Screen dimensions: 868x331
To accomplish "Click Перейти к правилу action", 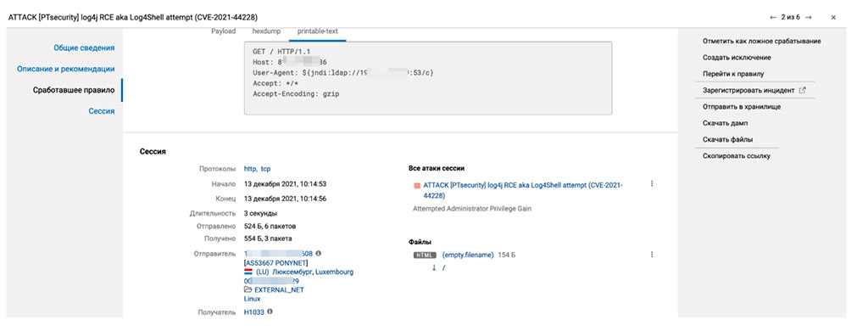I will 733,74.
